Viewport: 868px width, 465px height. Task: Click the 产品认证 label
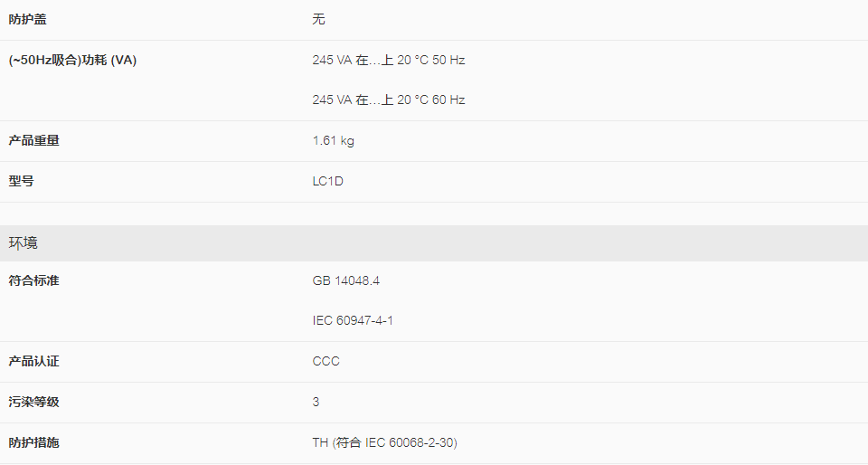click(x=33, y=362)
